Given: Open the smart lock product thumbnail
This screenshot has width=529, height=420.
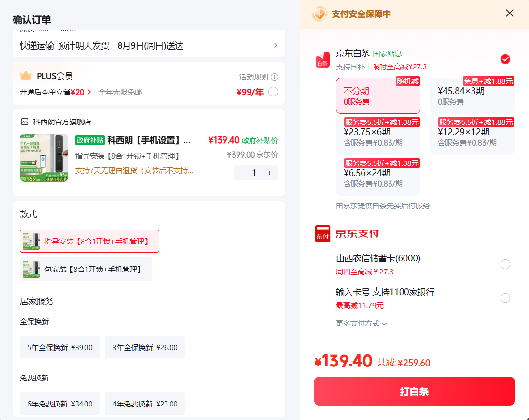Looking at the screenshot, I should (x=44, y=158).
